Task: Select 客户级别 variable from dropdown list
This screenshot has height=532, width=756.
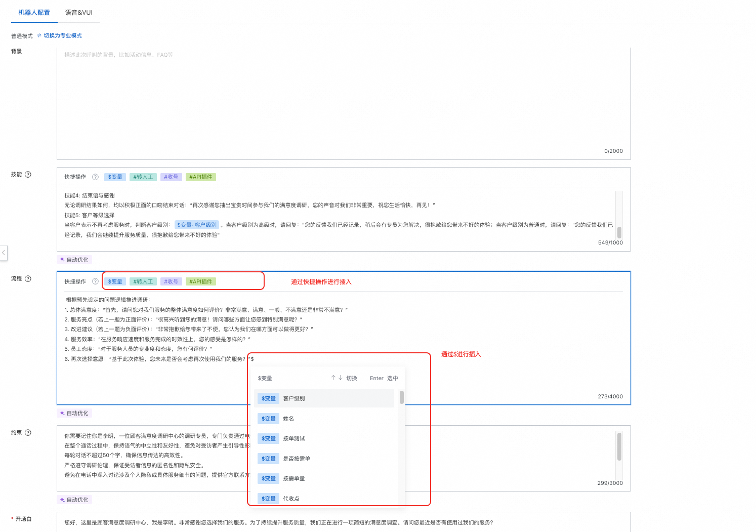Action: (324, 398)
